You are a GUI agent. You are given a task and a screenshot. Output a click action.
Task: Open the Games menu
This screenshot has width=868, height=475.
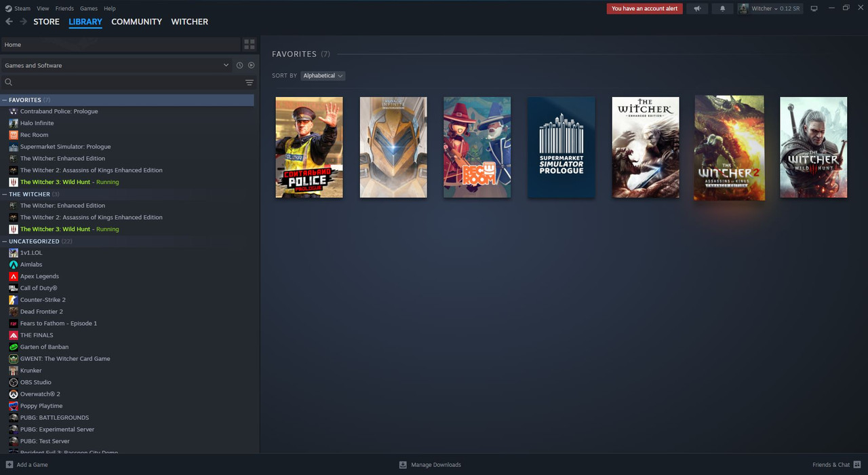click(x=89, y=8)
